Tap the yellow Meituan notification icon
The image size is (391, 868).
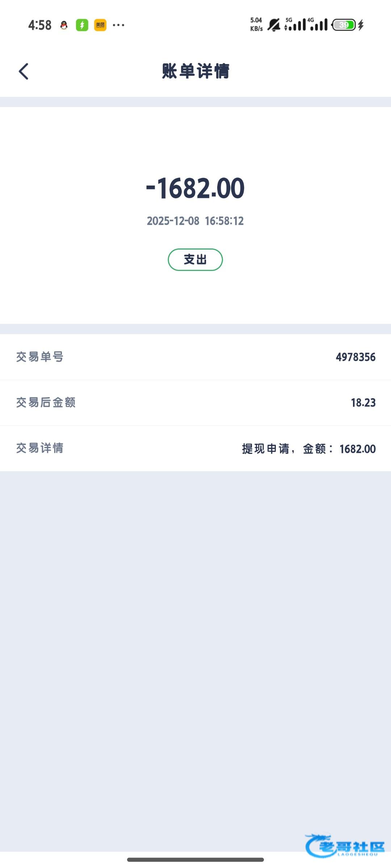[100, 25]
